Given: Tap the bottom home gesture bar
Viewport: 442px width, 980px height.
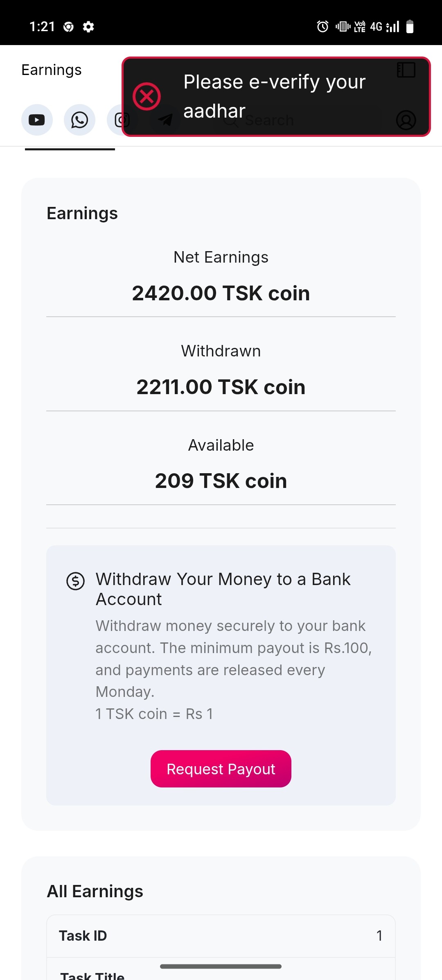Looking at the screenshot, I should [221, 966].
